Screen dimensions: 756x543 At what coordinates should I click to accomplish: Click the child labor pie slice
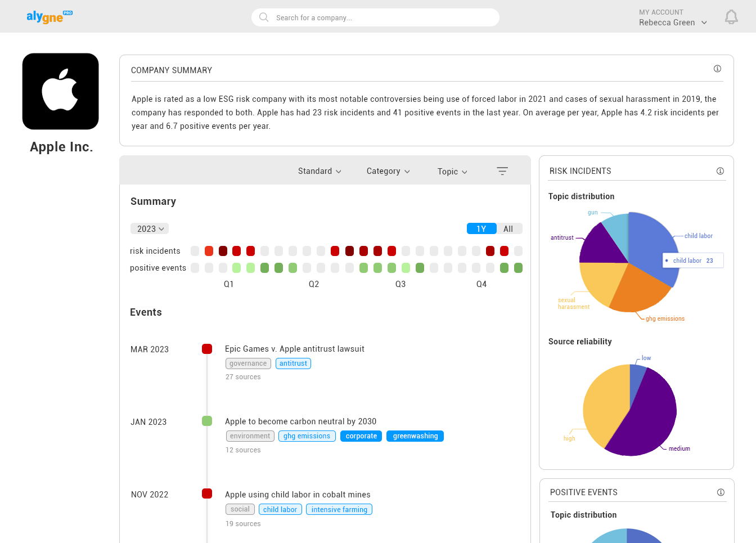point(650,242)
